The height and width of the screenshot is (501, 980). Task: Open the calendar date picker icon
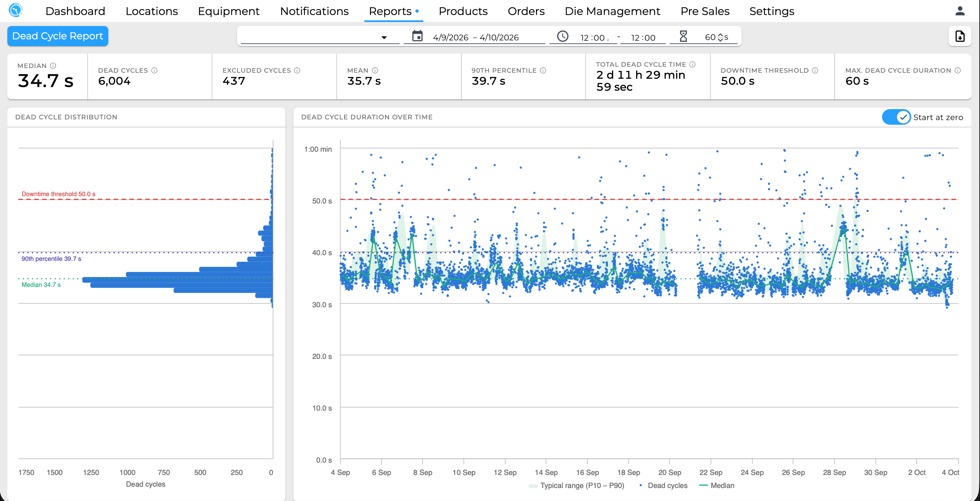point(417,36)
